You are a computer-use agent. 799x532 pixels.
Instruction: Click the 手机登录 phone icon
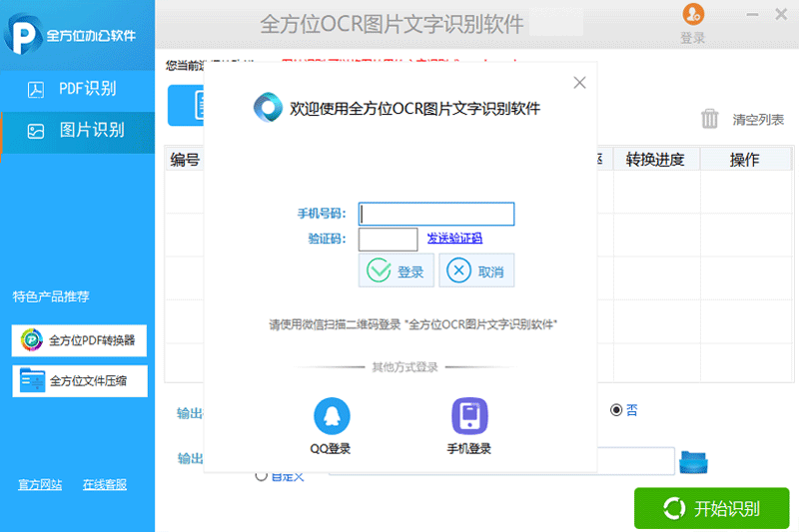(x=468, y=415)
